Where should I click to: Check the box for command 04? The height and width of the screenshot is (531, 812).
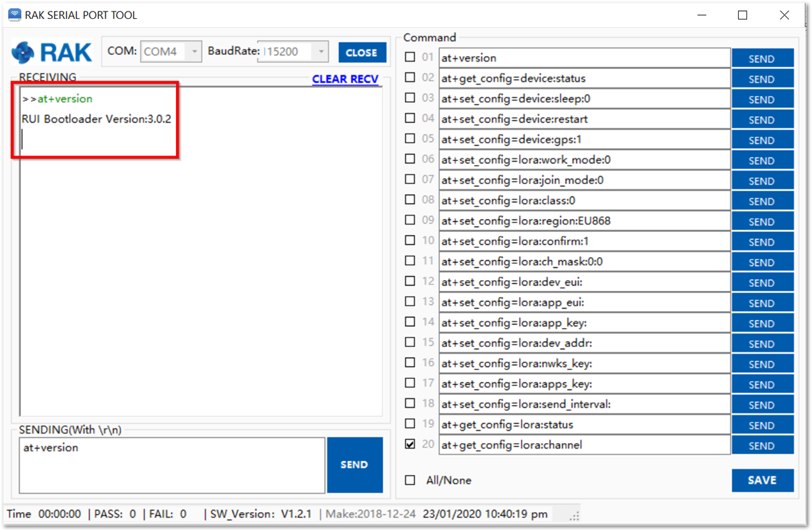tap(410, 118)
